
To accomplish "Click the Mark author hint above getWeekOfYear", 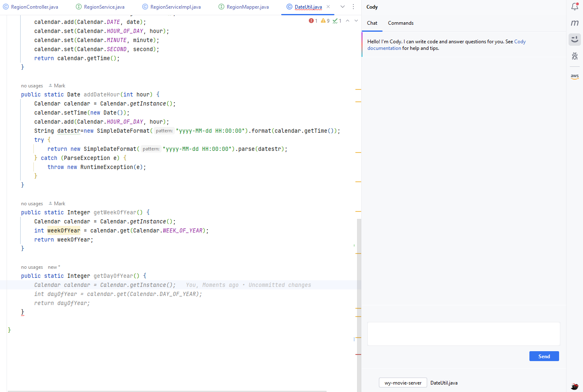I will [57, 204].
